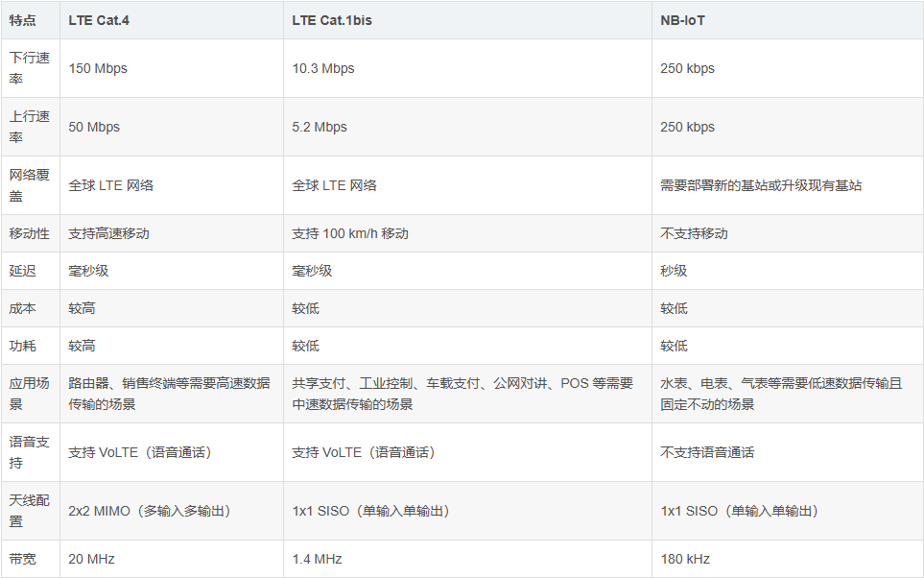
Task: Click the 不支持移动 cell
Action: (x=694, y=233)
